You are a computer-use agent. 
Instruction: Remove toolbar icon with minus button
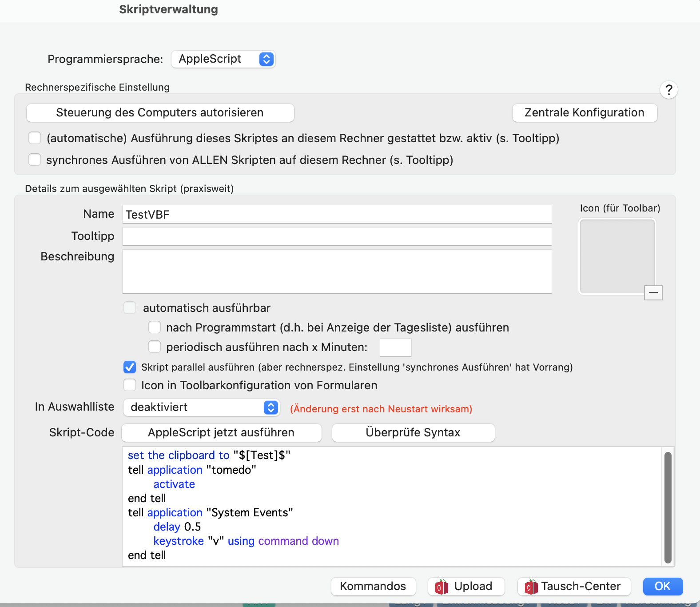click(653, 293)
